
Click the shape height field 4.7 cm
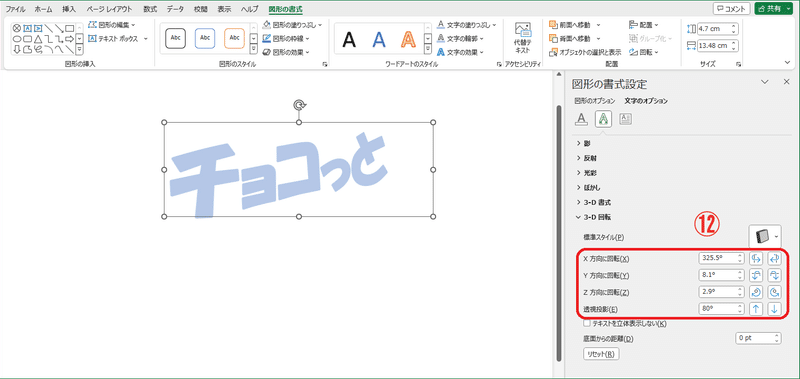717,29
